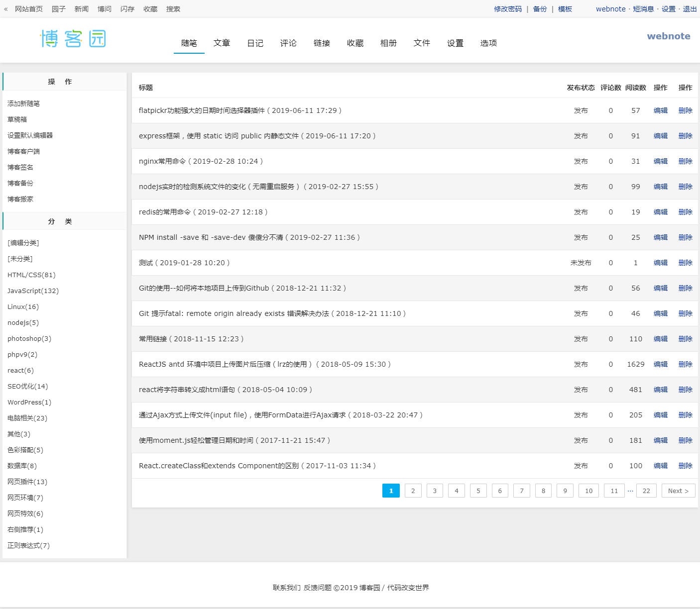Select the 链接 tab
This screenshot has height=609, width=700.
(x=322, y=43)
